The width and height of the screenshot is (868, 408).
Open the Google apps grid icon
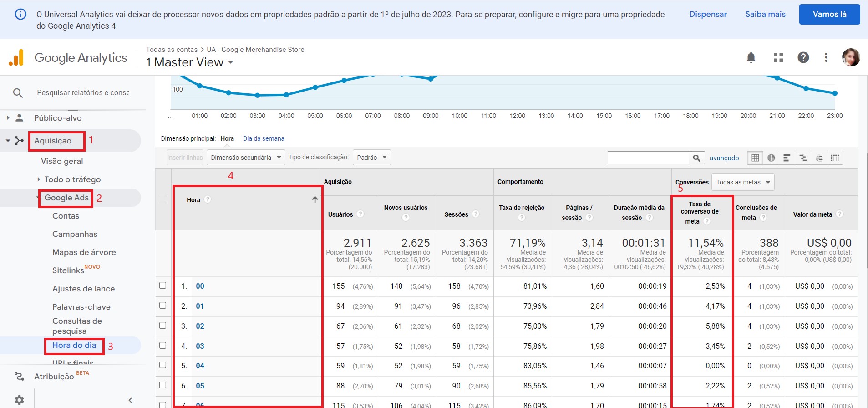coord(778,57)
